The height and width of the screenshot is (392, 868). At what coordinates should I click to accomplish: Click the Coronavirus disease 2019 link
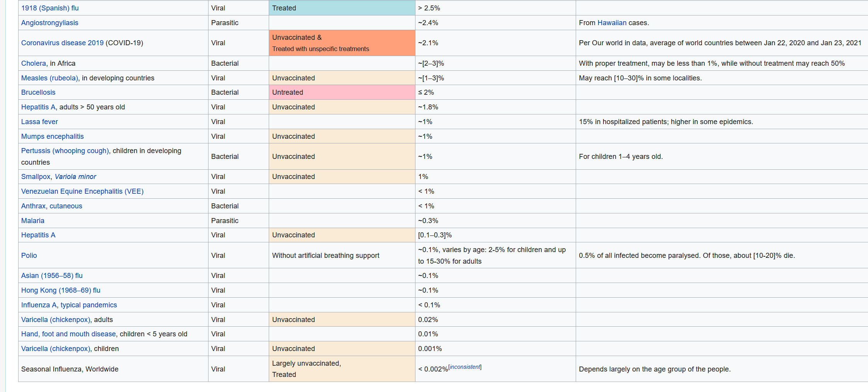tap(62, 43)
